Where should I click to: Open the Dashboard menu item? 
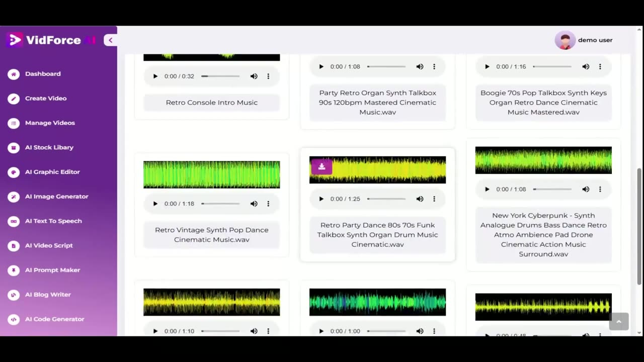(43, 74)
